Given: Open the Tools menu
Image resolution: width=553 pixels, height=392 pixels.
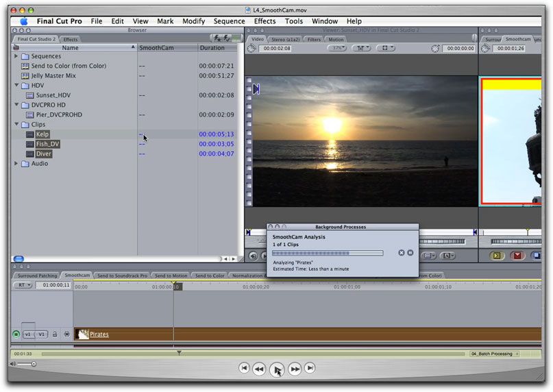Looking at the screenshot, I should click(x=294, y=21).
